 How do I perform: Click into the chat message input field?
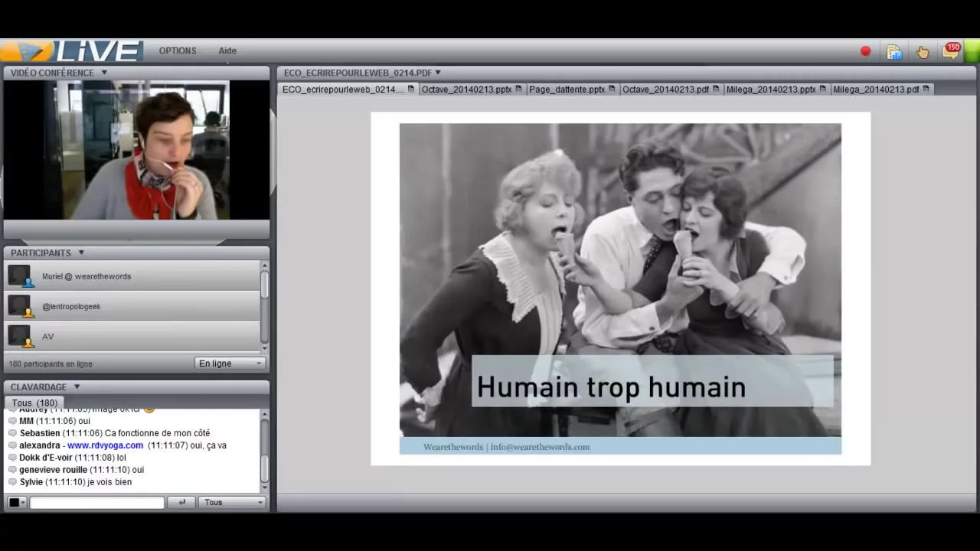[97, 503]
